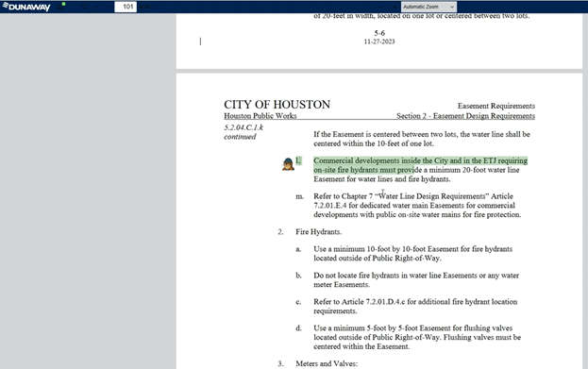Zoom out with the minus button
588x369 pixels.
[382, 7]
